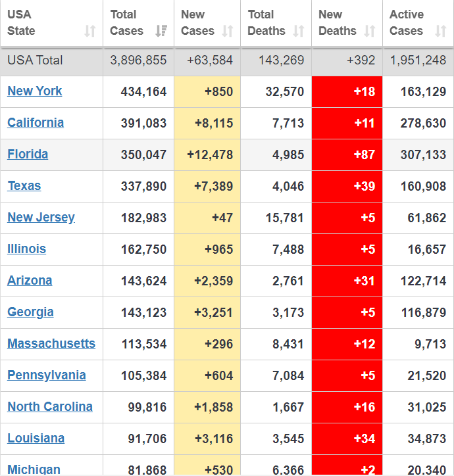Visit the Arizona state link

pos(30,281)
